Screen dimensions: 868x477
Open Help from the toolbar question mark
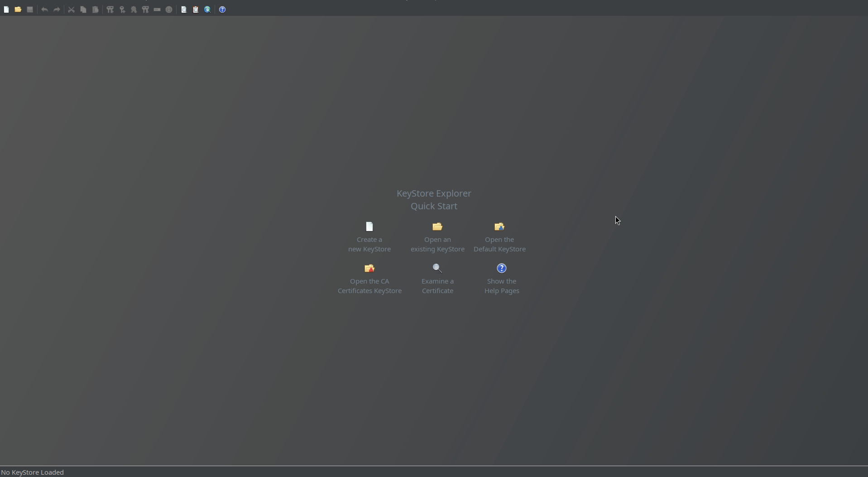[x=222, y=10]
